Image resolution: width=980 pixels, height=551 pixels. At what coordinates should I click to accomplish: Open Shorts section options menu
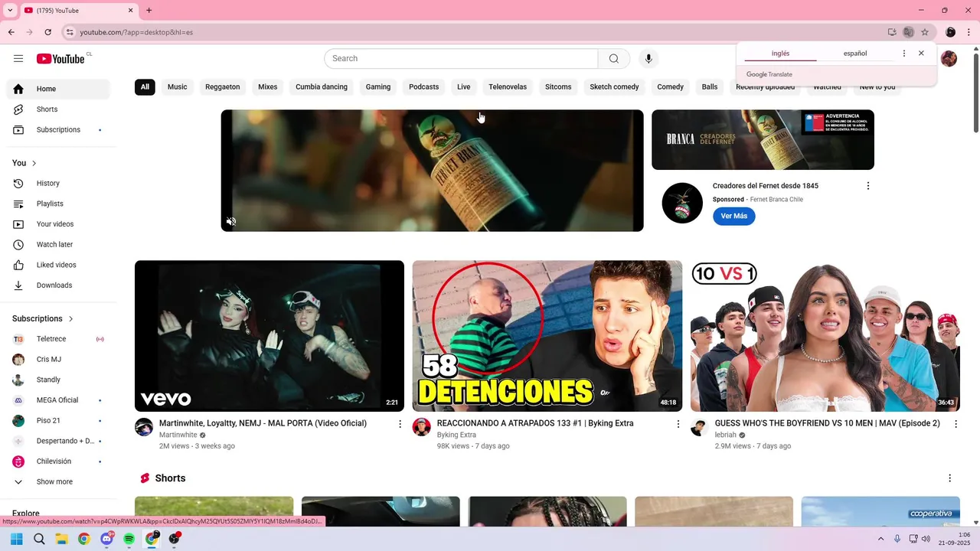pyautogui.click(x=949, y=478)
